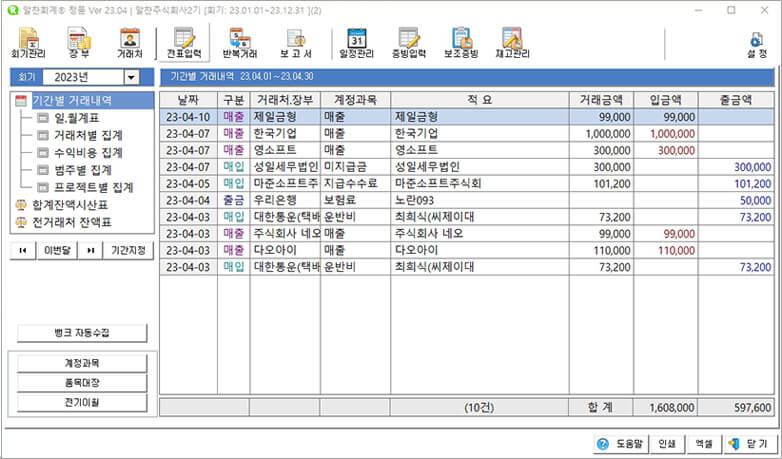Expand the 회기 2023년 dropdown
782x459 pixels.
(x=132, y=77)
